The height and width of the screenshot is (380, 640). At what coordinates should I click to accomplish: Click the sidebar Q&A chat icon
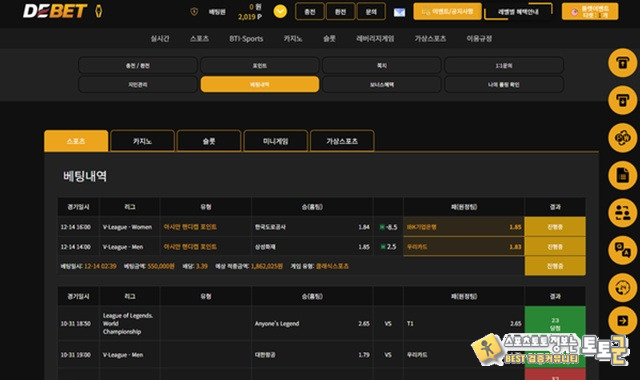(x=622, y=250)
